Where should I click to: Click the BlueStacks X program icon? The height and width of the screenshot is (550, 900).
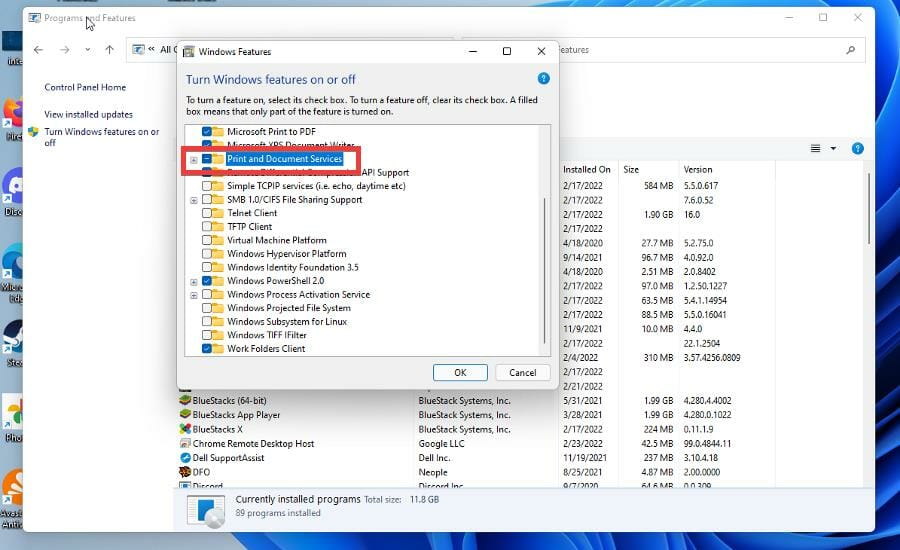click(x=185, y=428)
